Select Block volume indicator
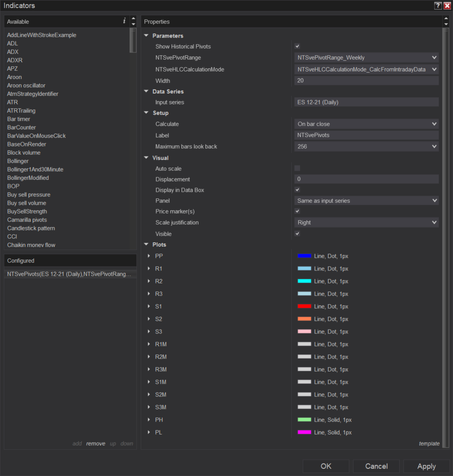This screenshot has width=453, height=476. coord(24,153)
